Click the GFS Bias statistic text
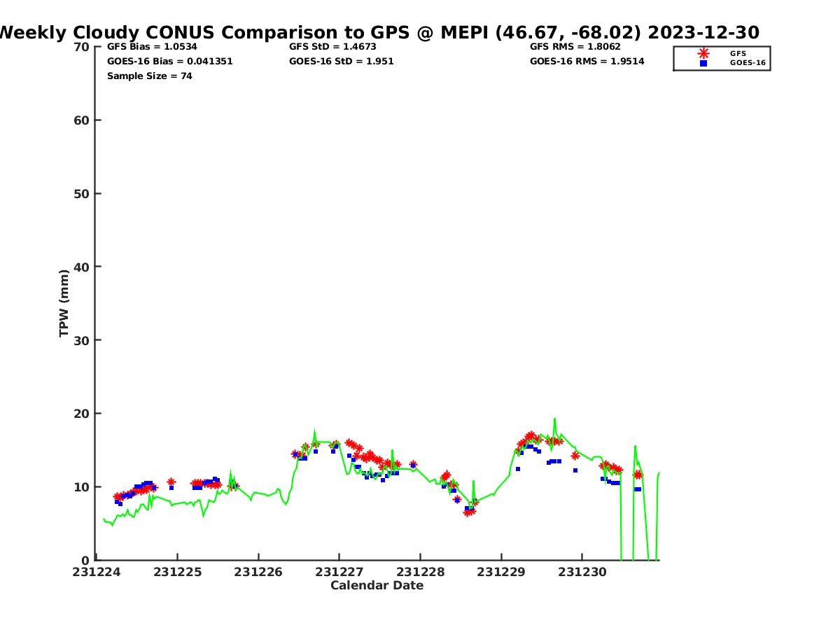Viewport: 840px width, 630px height. point(152,47)
